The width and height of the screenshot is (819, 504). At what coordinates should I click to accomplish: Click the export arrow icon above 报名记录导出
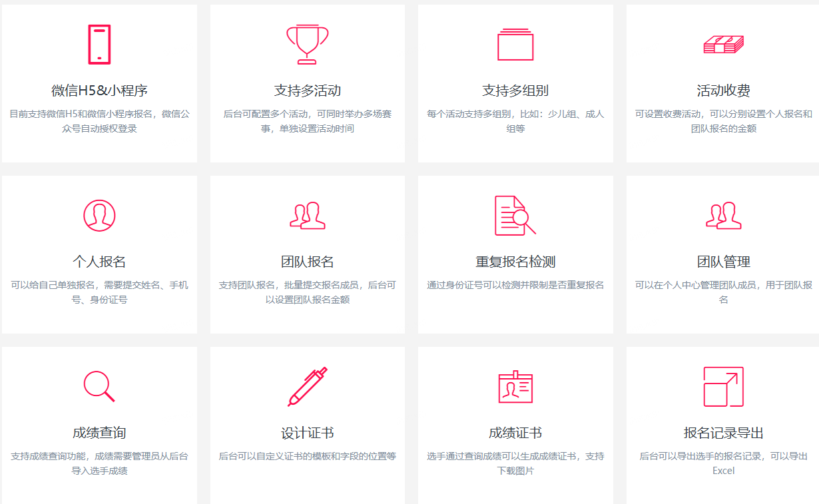(x=723, y=386)
